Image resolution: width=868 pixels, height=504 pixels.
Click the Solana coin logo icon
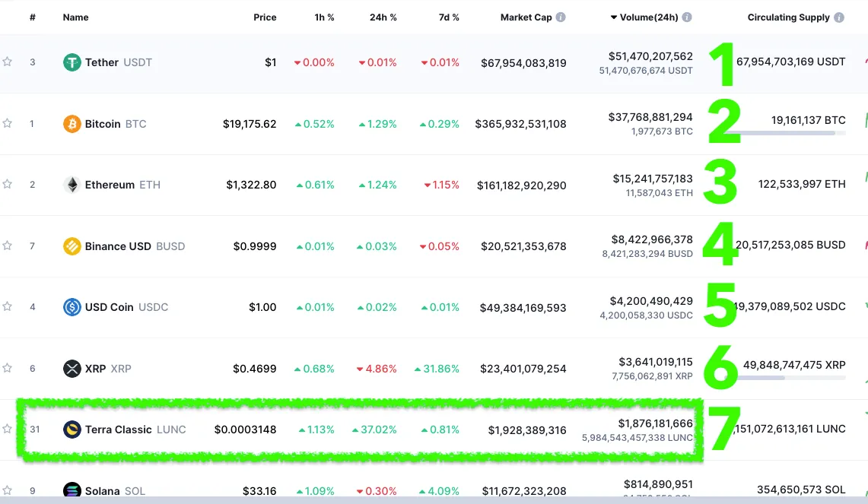[x=72, y=490]
